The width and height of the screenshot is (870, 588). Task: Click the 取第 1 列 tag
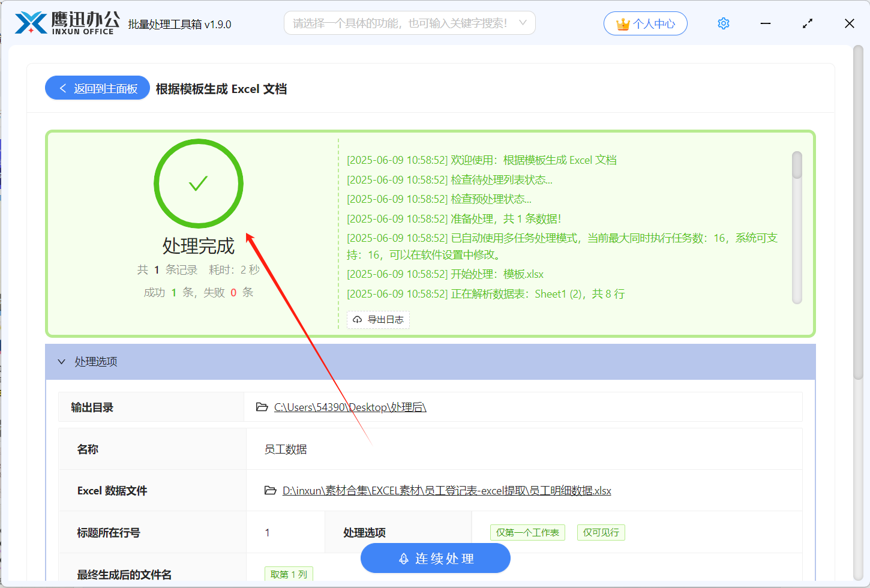pyautogui.click(x=289, y=574)
